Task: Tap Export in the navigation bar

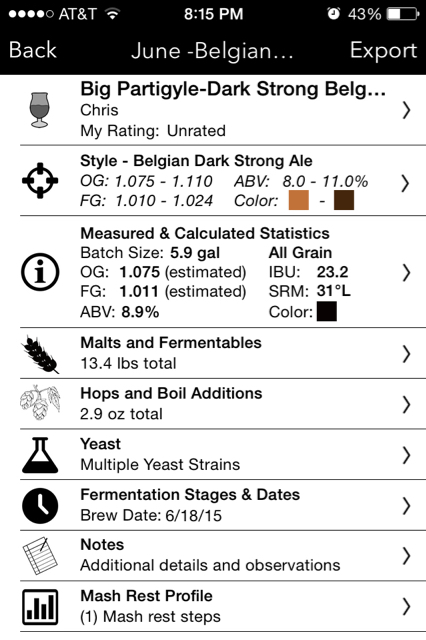Action: tap(384, 51)
